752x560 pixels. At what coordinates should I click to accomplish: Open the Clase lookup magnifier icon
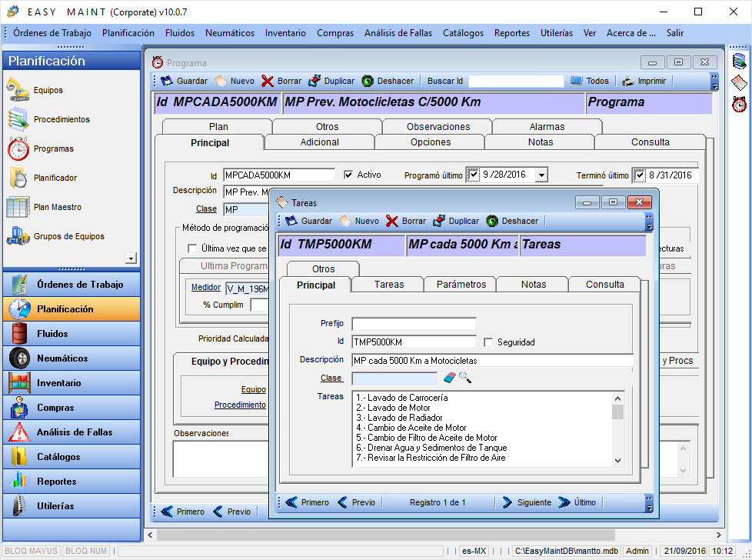465,378
